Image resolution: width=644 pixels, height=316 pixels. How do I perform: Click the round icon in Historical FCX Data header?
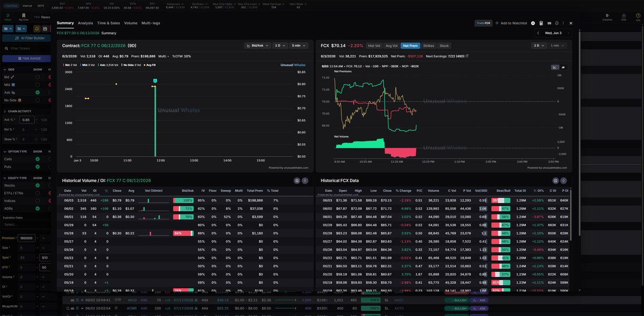click(x=563, y=181)
